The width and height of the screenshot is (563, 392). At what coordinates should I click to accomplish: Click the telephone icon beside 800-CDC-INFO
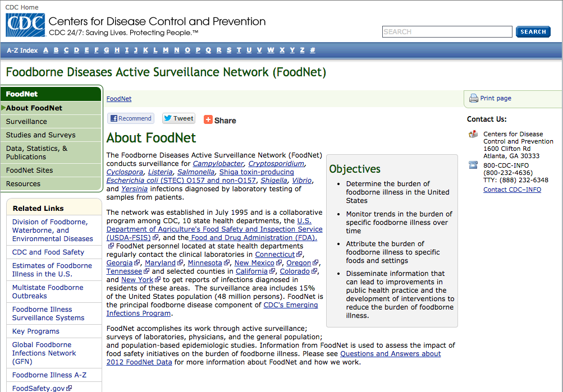[x=473, y=165]
